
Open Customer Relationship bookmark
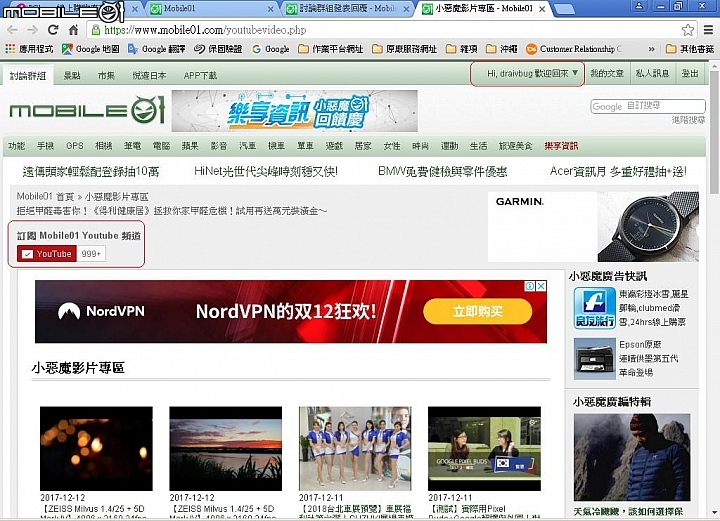(574, 49)
